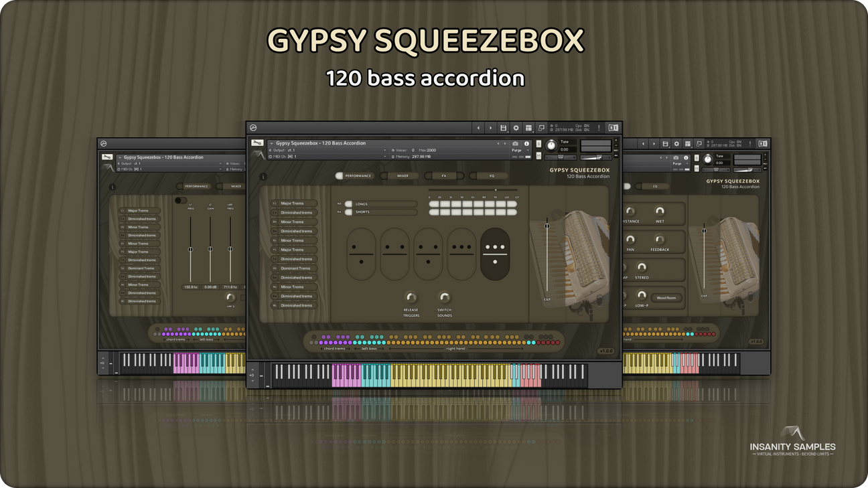Select the PERFORMANCE tab in left window
Screen dimensions: 868x488
[194, 186]
